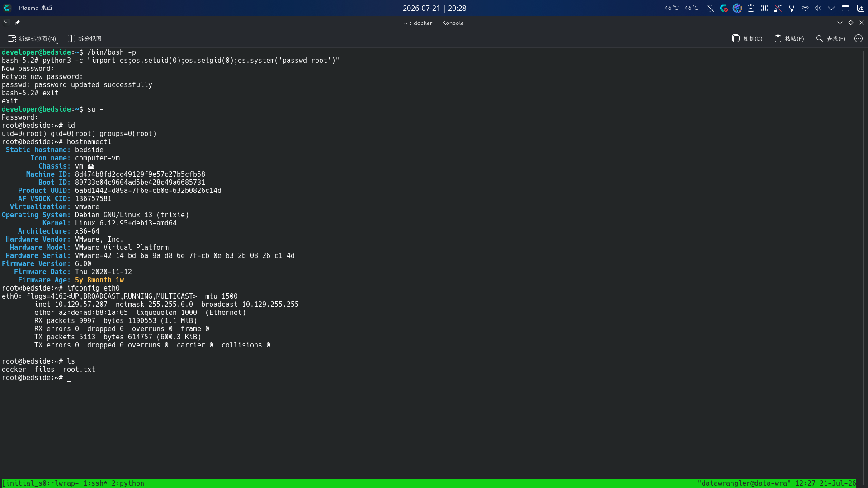Click the Konsole window maximize diamond
This screenshot has width=868, height=488.
pyautogui.click(x=851, y=23)
